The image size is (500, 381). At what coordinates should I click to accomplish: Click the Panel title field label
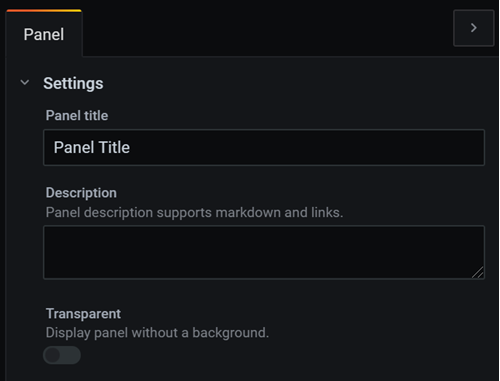(x=77, y=116)
